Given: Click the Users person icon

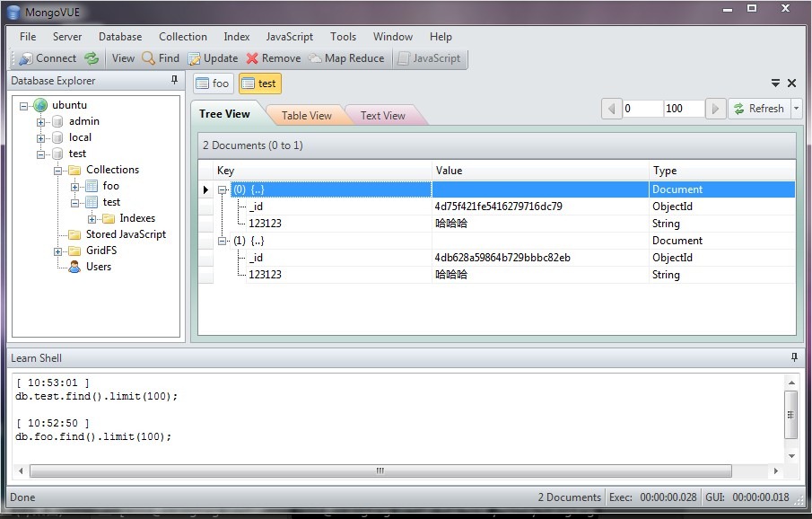Looking at the screenshot, I should click(x=75, y=267).
